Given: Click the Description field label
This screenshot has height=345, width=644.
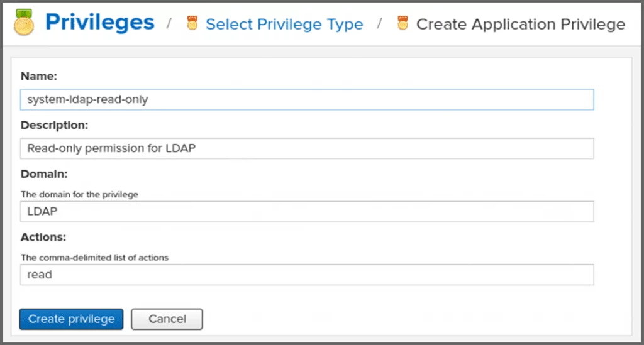Looking at the screenshot, I should 54,125.
